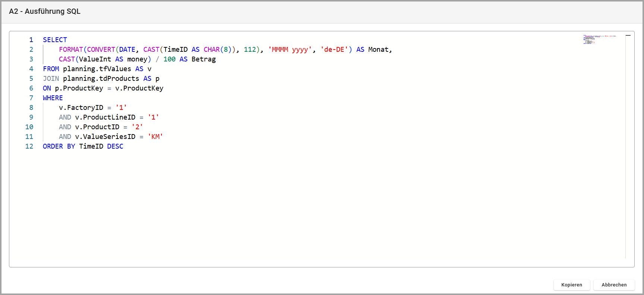Place cursor on the Betrag alias

click(204, 59)
